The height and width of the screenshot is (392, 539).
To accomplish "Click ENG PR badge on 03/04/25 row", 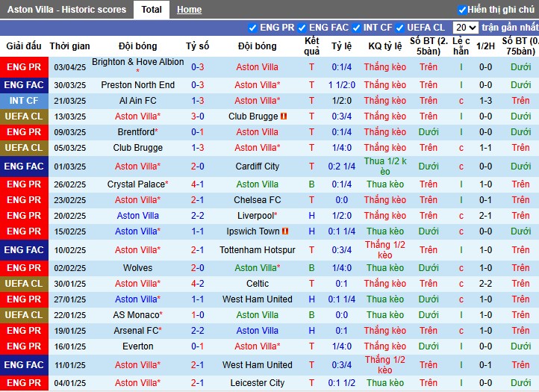I will tap(24, 67).
